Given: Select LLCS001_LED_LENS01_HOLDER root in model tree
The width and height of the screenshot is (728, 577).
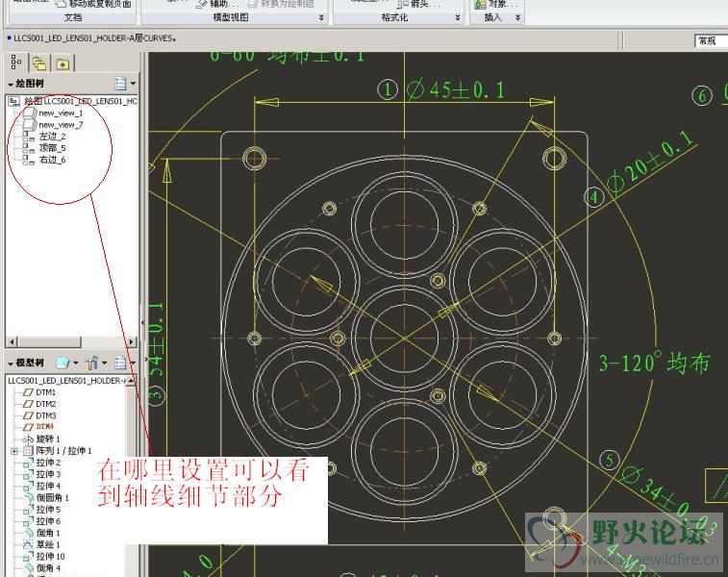Looking at the screenshot, I should pos(66,381).
